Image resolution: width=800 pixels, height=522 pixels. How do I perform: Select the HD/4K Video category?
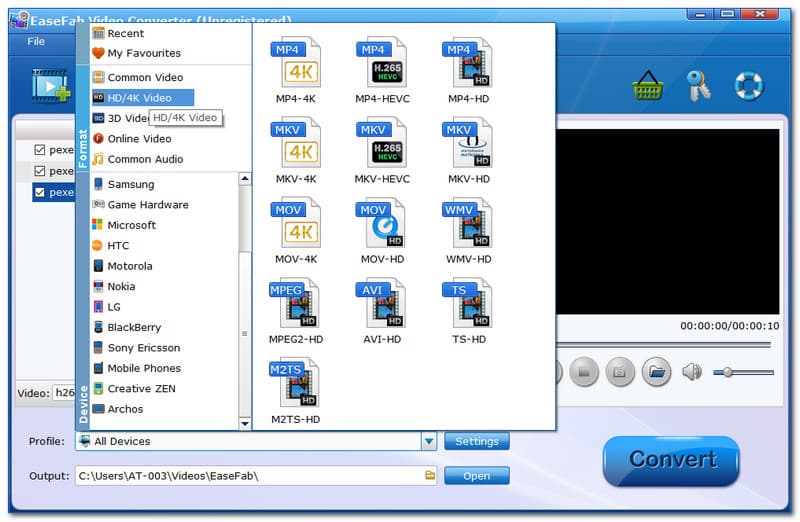pos(143,97)
